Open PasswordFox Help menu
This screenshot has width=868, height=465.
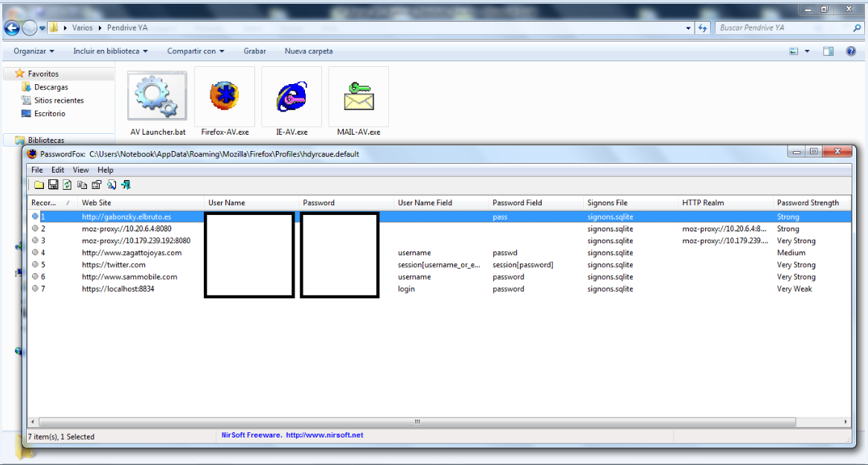coord(105,170)
